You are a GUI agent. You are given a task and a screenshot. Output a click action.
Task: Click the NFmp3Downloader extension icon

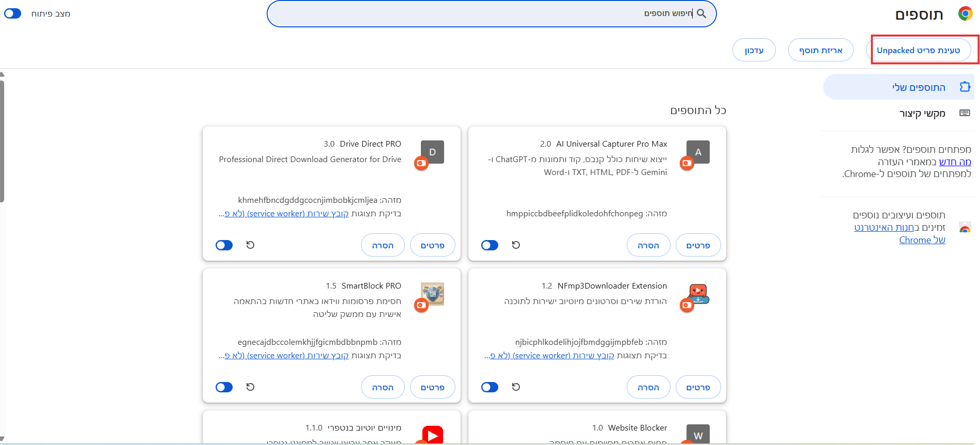tap(698, 294)
